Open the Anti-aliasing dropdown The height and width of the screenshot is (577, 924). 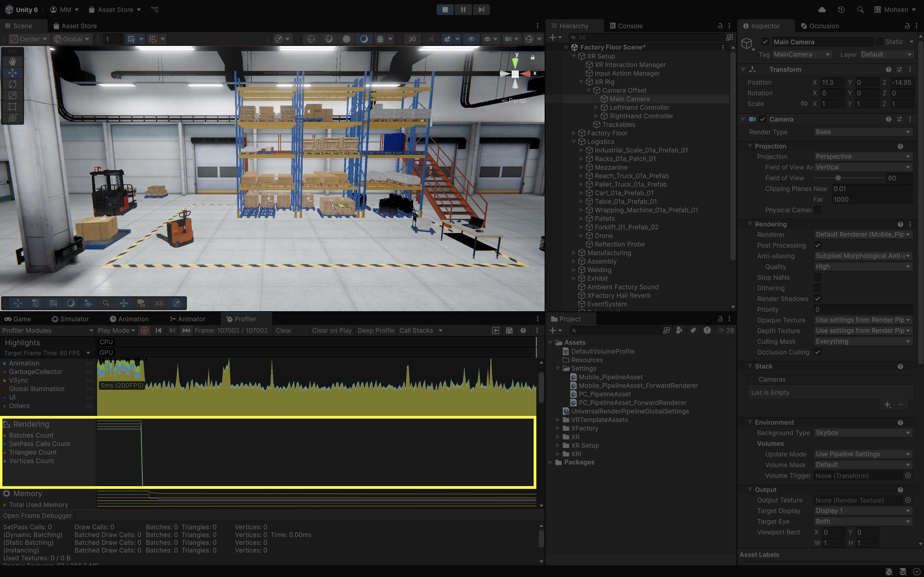[x=863, y=256]
